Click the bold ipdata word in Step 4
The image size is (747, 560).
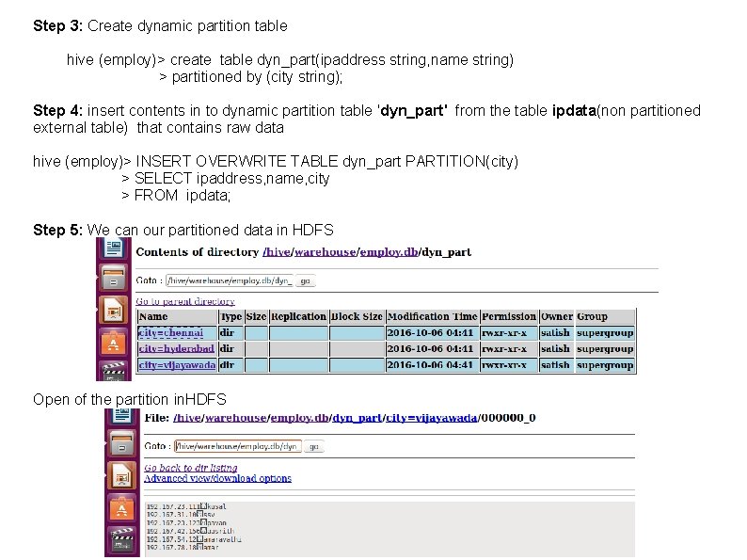[x=574, y=110]
